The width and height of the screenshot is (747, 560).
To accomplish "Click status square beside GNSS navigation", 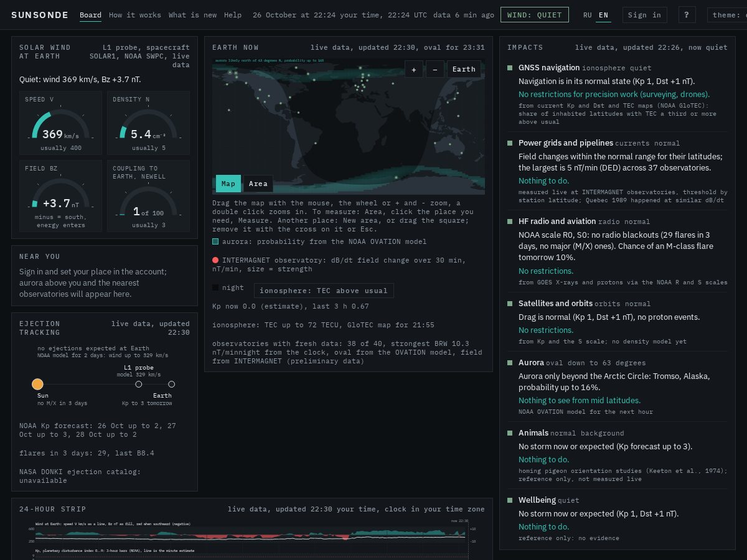I will [x=510, y=68].
